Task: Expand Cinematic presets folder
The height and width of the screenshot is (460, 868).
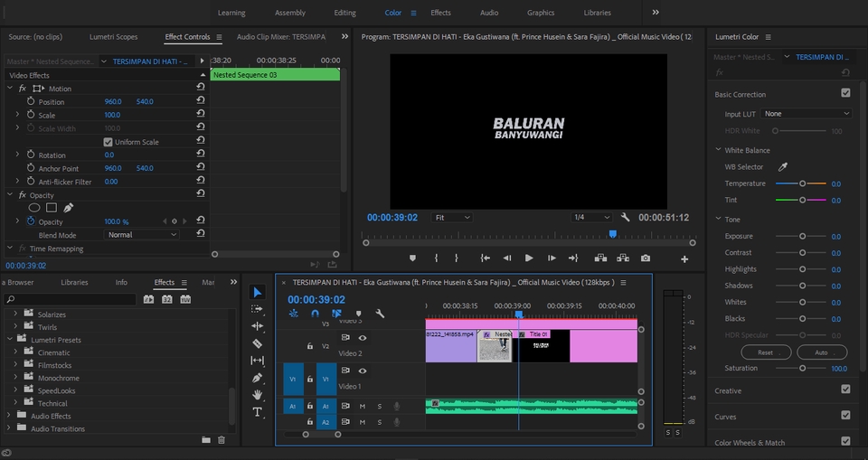Action: point(16,352)
